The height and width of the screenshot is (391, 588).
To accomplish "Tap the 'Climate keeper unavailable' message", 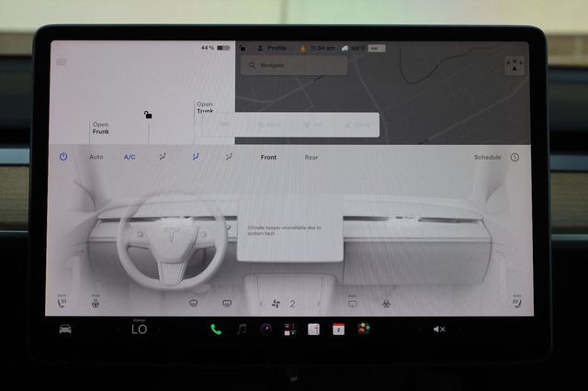I will (284, 230).
